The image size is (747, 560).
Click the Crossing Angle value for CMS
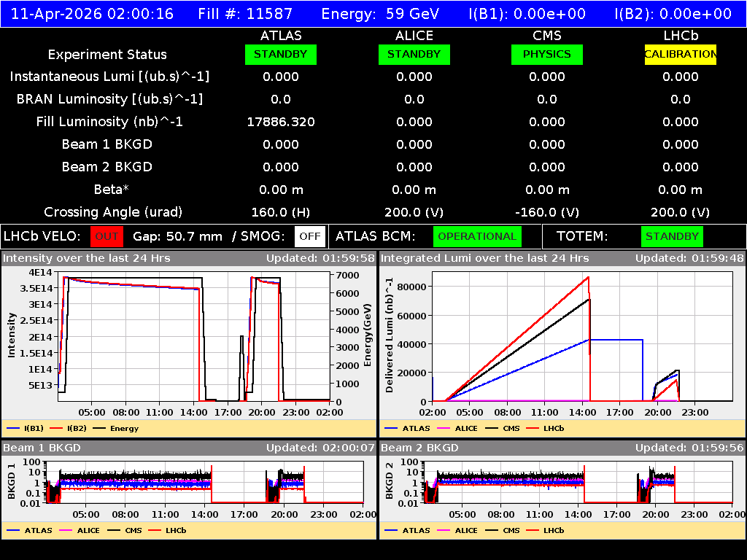(x=547, y=212)
